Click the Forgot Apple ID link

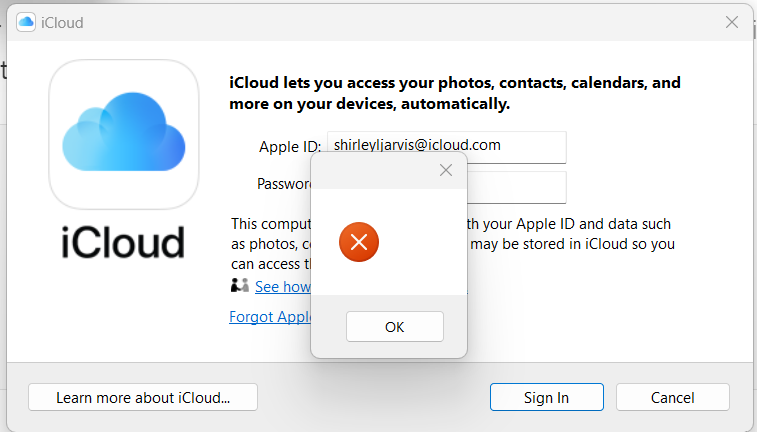click(x=269, y=317)
